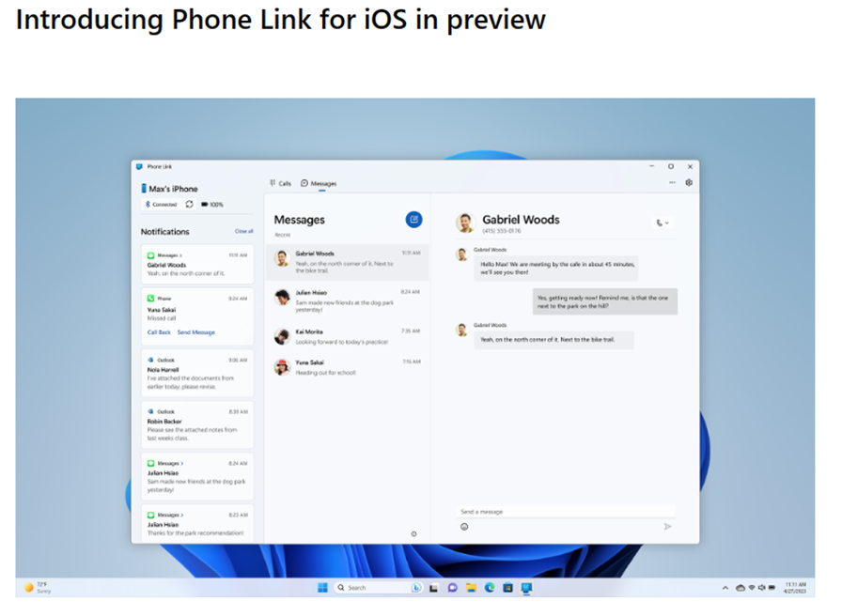
Task: Open the Chat app from the taskbar
Action: click(x=453, y=588)
